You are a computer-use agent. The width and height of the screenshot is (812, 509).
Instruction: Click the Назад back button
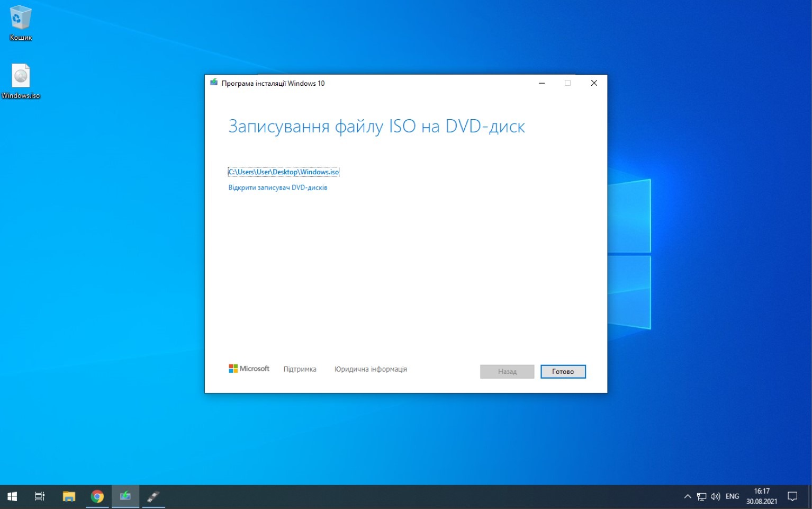click(x=507, y=372)
